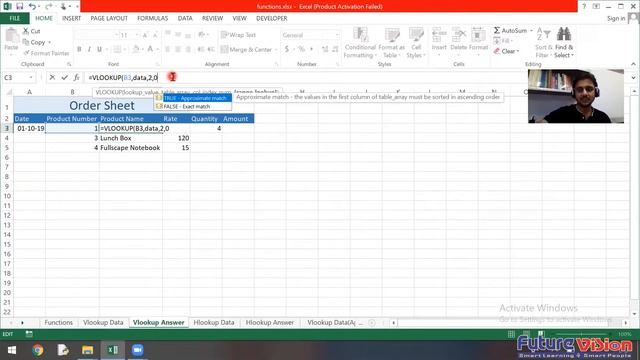Switch to the VIEW tab

(x=239, y=18)
